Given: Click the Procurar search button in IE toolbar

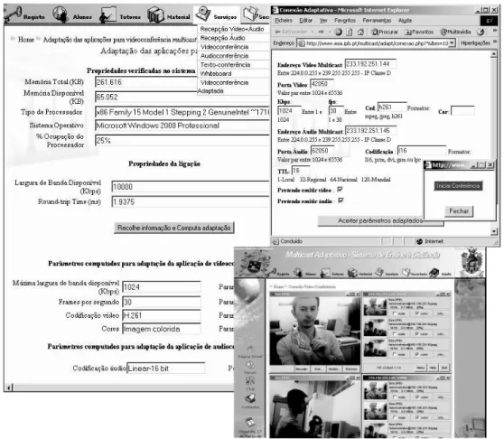Looking at the screenshot, I should click(x=385, y=32).
